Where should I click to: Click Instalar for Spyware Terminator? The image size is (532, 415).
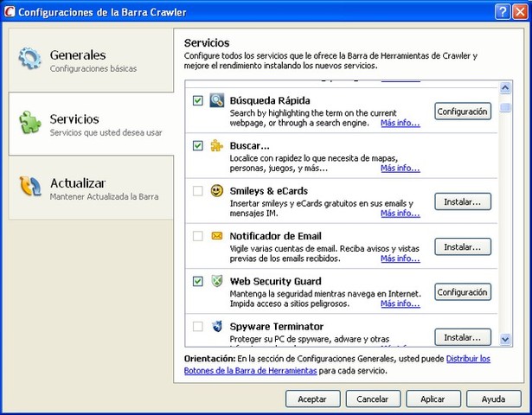[x=463, y=337]
